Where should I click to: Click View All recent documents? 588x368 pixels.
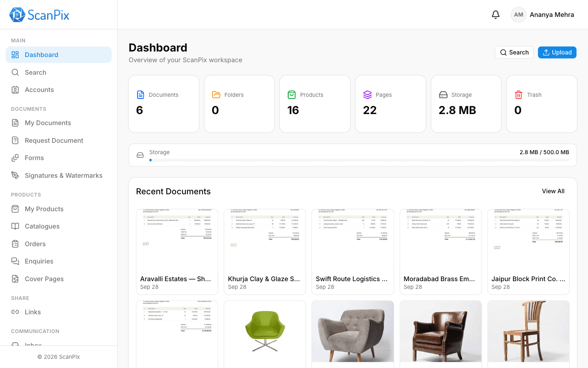tap(553, 191)
